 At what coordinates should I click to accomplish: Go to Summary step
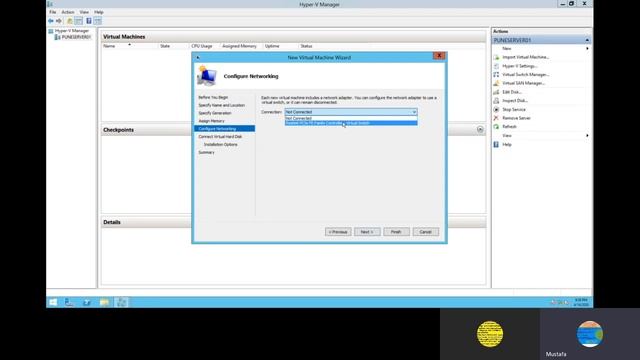coord(207,152)
